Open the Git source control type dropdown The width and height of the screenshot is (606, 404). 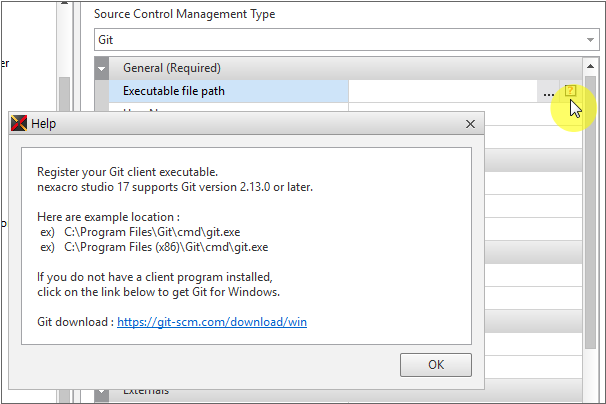[589, 41]
